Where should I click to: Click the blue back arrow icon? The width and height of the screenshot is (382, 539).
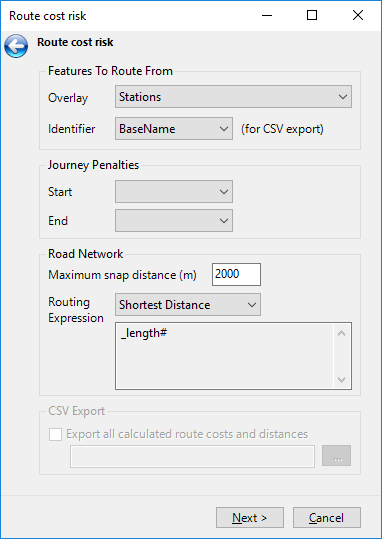[x=16, y=46]
